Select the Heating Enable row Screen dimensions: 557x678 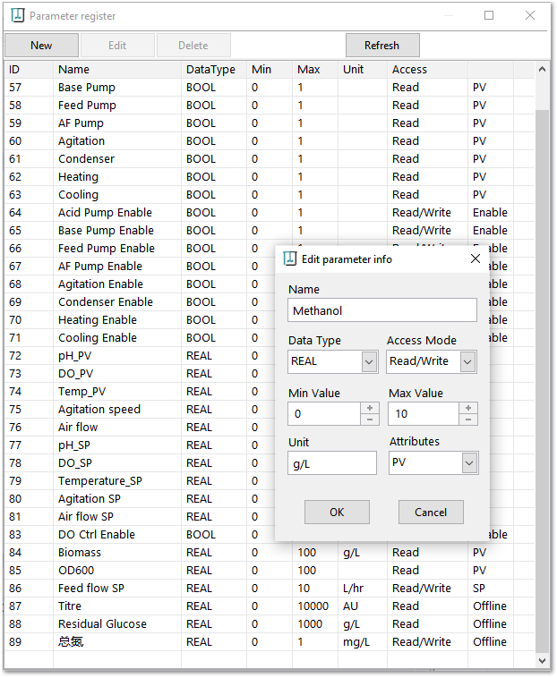click(x=140, y=320)
